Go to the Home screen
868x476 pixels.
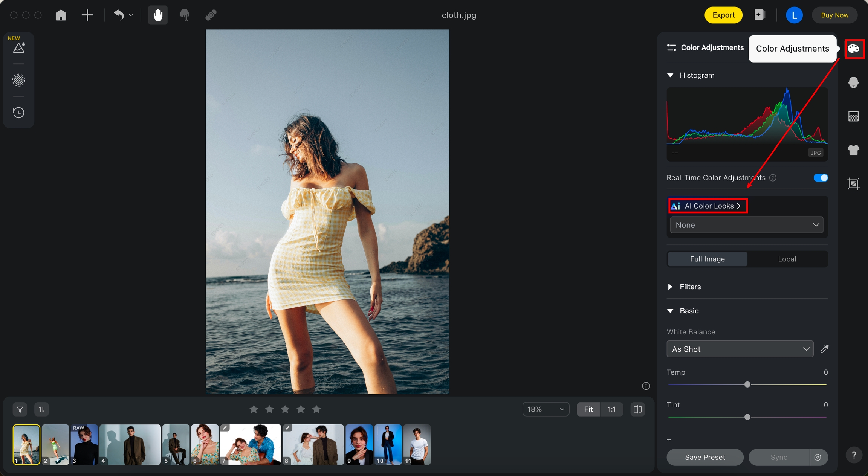tap(61, 15)
